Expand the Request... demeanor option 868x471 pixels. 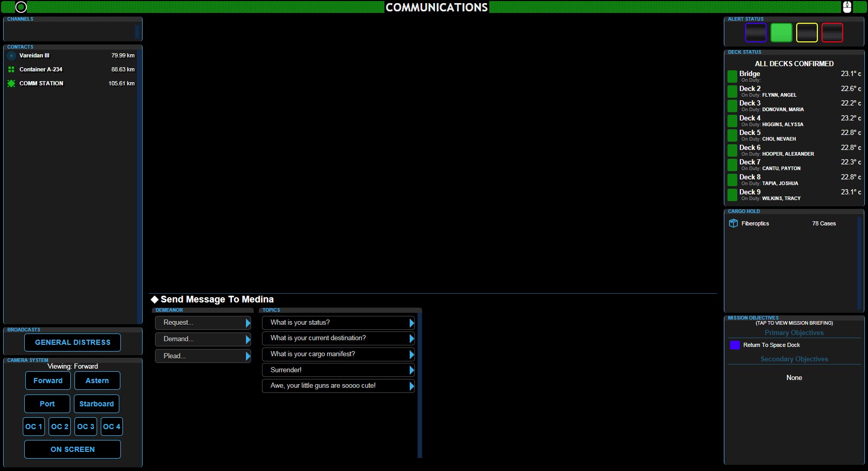tap(203, 323)
